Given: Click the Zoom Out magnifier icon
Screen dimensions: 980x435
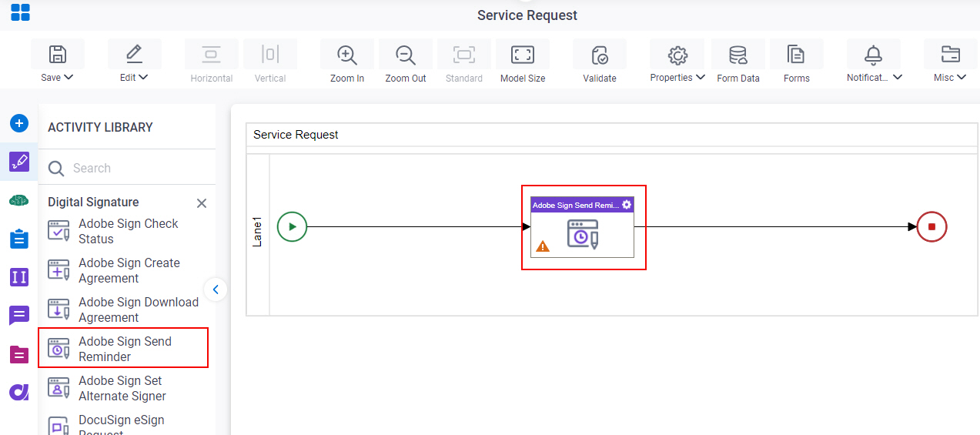Looking at the screenshot, I should [x=406, y=55].
